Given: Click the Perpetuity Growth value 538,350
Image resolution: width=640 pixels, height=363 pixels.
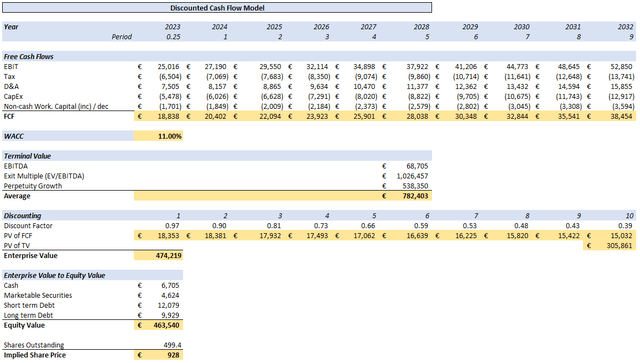Looking at the screenshot, I should 415,186.
